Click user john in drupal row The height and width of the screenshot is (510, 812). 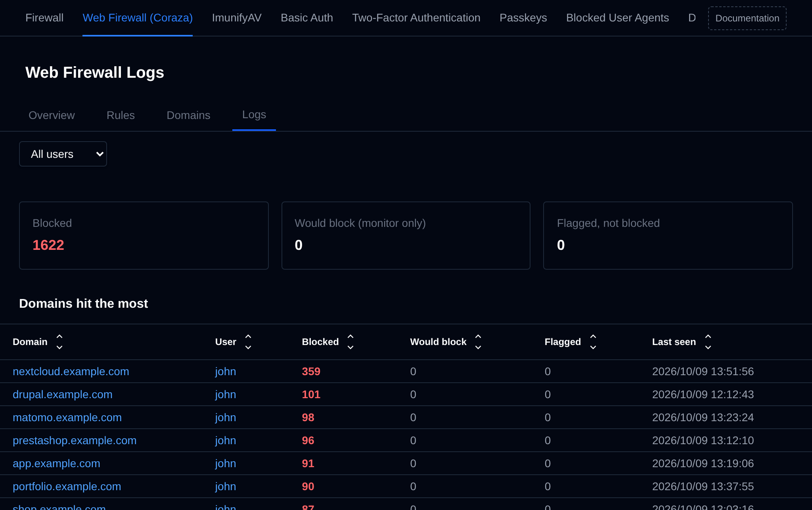(226, 395)
